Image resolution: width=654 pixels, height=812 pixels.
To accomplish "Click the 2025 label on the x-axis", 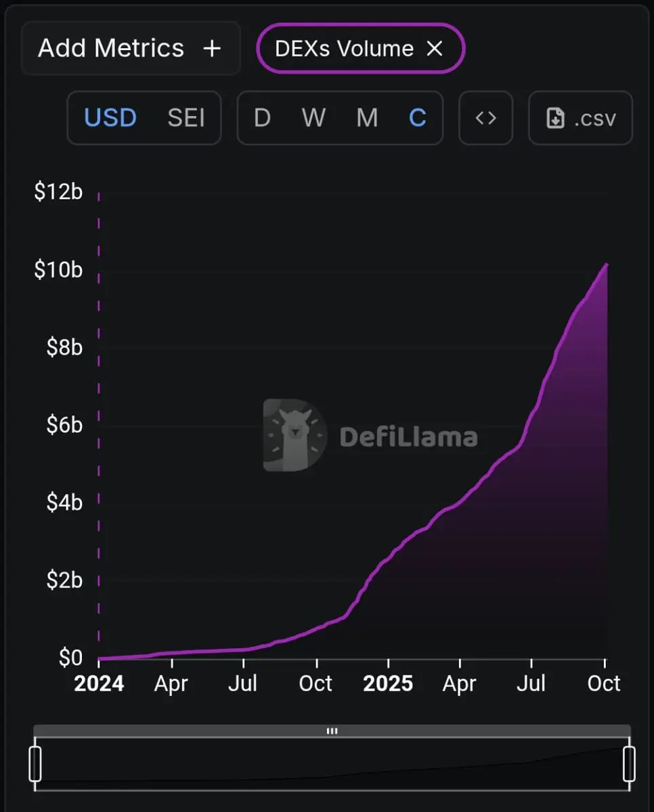I will (388, 683).
